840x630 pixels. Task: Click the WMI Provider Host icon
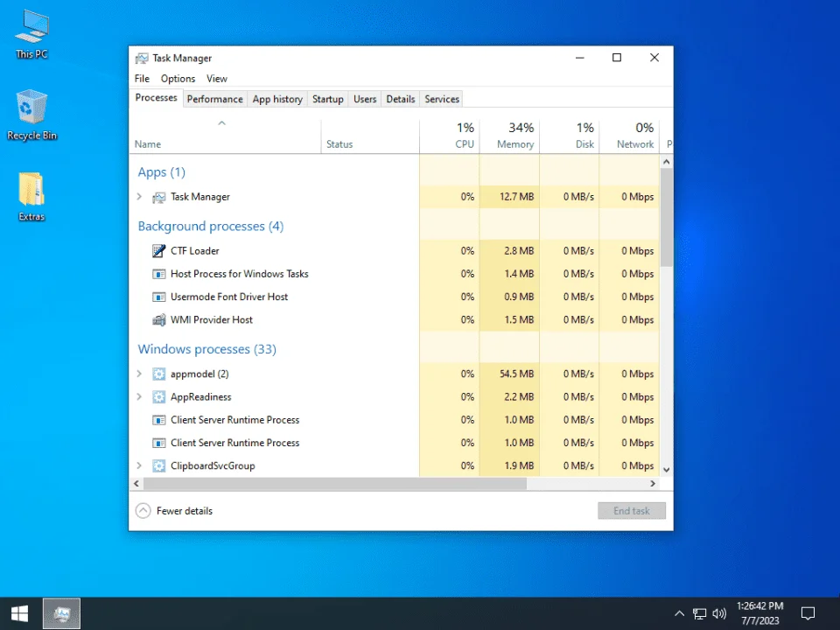point(158,320)
